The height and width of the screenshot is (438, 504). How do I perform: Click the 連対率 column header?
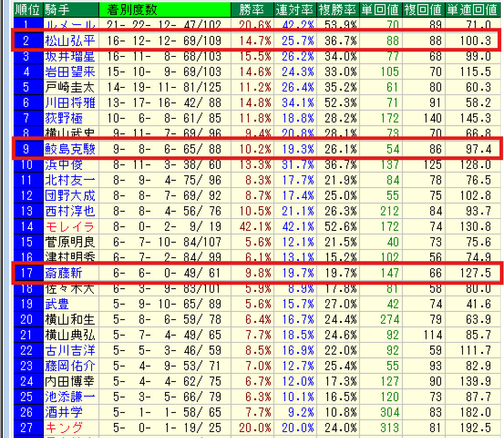coord(295,9)
